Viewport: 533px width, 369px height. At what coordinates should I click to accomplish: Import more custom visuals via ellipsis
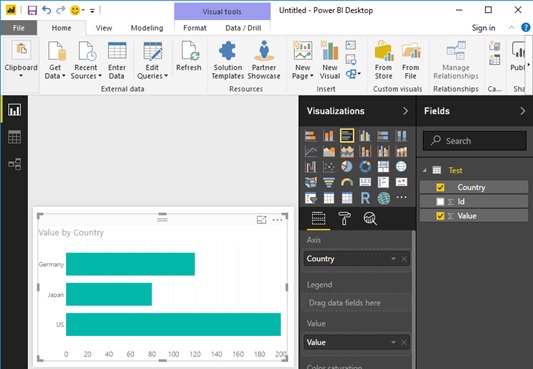coord(401,197)
